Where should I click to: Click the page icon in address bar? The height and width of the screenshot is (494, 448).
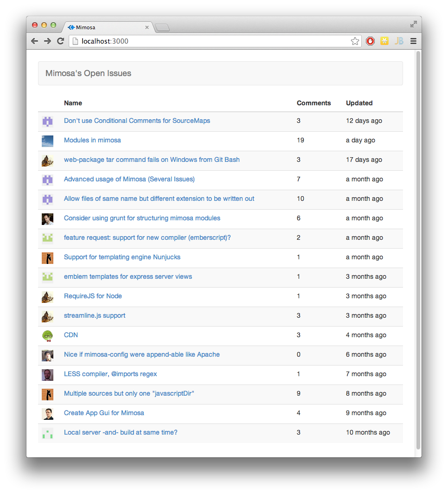point(75,41)
